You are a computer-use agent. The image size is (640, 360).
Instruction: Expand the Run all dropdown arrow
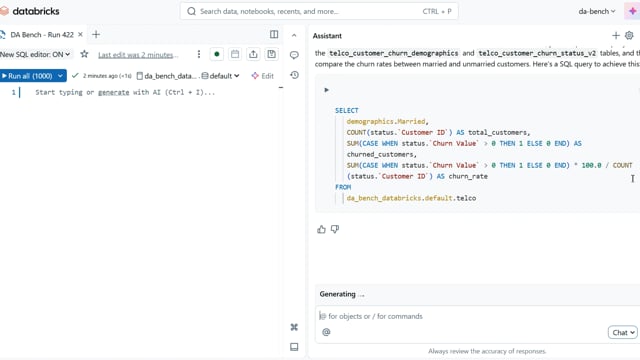click(x=60, y=76)
